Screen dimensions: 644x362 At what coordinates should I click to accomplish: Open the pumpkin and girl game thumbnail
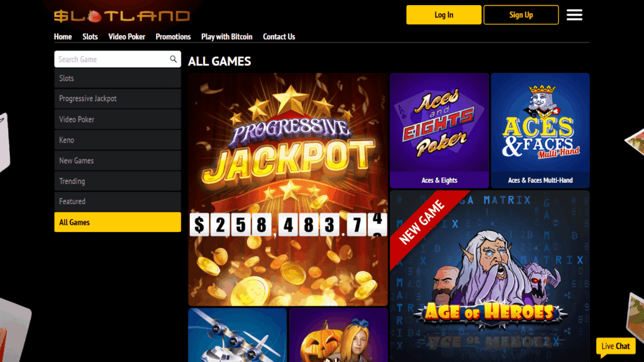(x=338, y=335)
